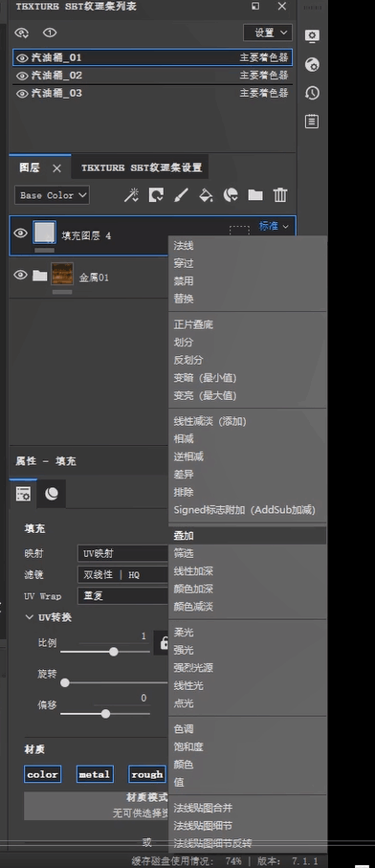Choose 正片叠底 blend mode
The width and height of the screenshot is (375, 868).
247,325
